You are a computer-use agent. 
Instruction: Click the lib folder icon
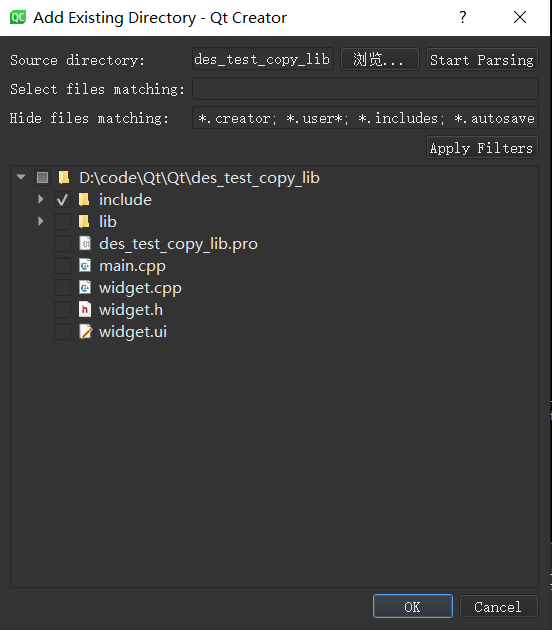pyautogui.click(x=84, y=221)
